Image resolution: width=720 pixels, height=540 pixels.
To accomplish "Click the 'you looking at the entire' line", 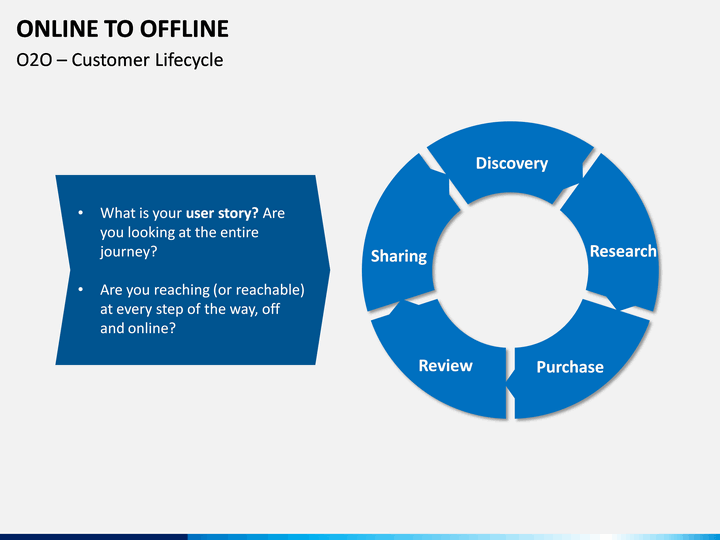I will [x=179, y=232].
